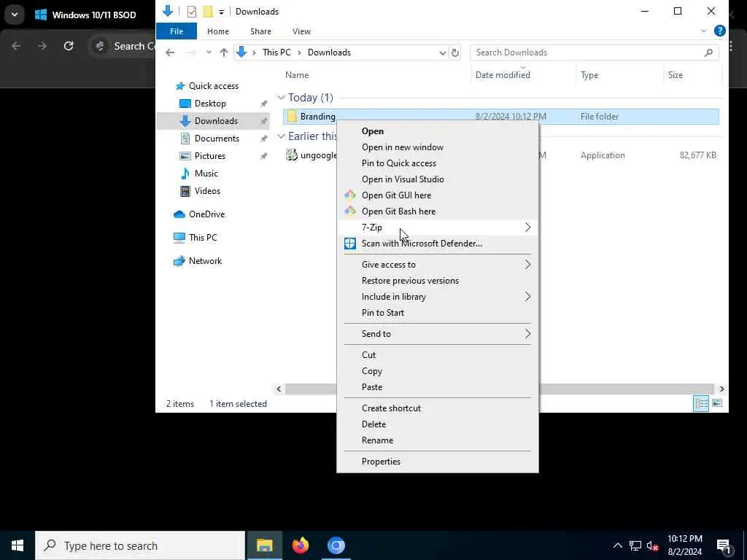Click the Git Bash icon in context menu

pyautogui.click(x=350, y=211)
